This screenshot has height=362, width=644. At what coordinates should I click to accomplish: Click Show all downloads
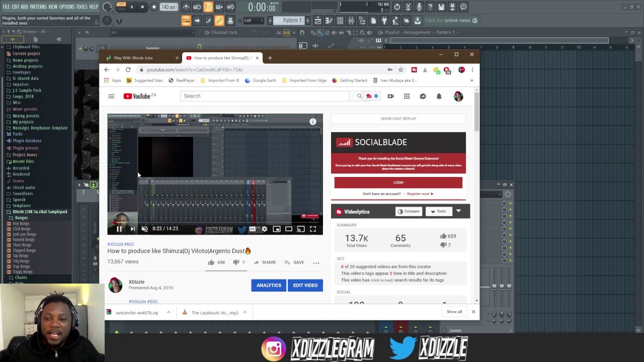454,312
